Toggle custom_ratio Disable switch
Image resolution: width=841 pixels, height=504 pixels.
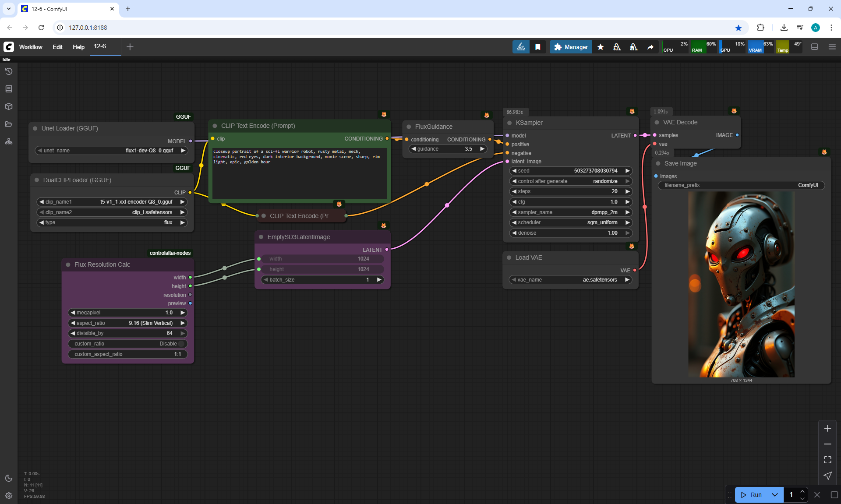coord(180,344)
